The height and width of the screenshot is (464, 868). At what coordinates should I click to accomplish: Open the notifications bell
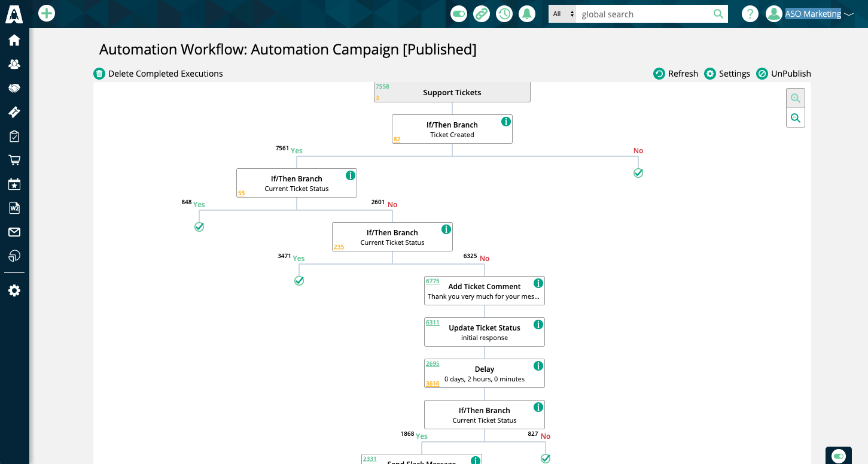[x=527, y=14]
